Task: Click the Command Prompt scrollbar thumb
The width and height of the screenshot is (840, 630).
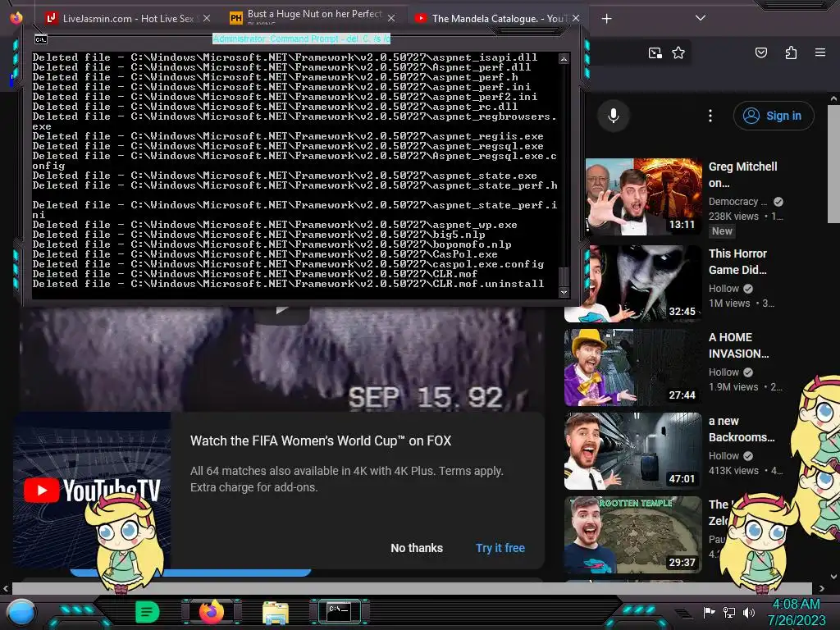Action: pyautogui.click(x=564, y=276)
